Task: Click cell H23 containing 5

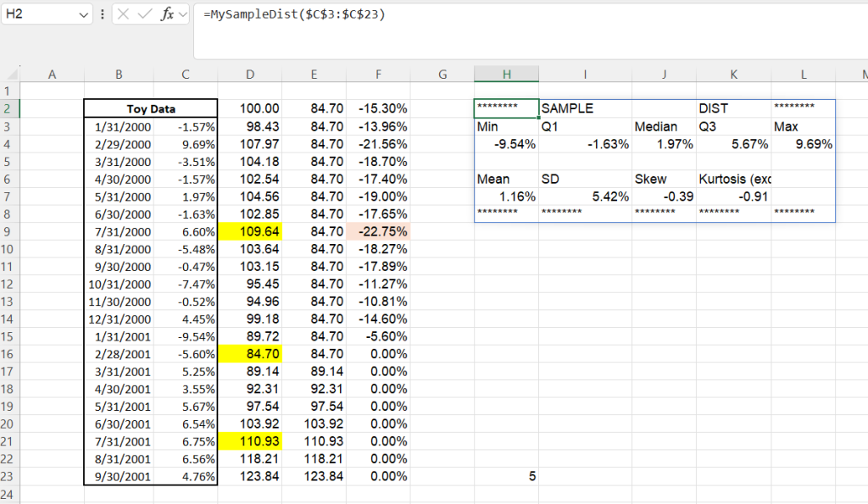Action: click(506, 476)
